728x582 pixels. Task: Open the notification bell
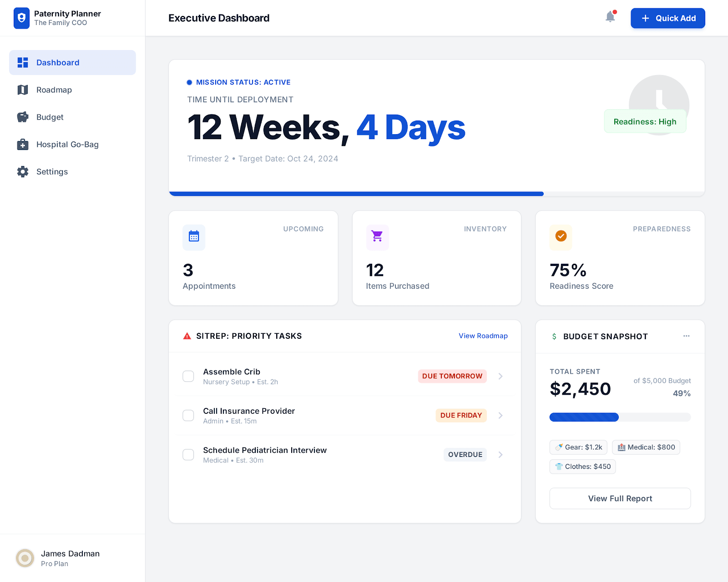[x=610, y=16]
